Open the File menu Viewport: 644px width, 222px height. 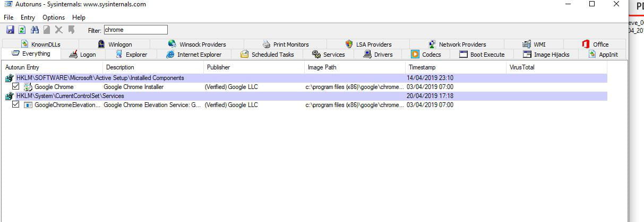(8, 17)
